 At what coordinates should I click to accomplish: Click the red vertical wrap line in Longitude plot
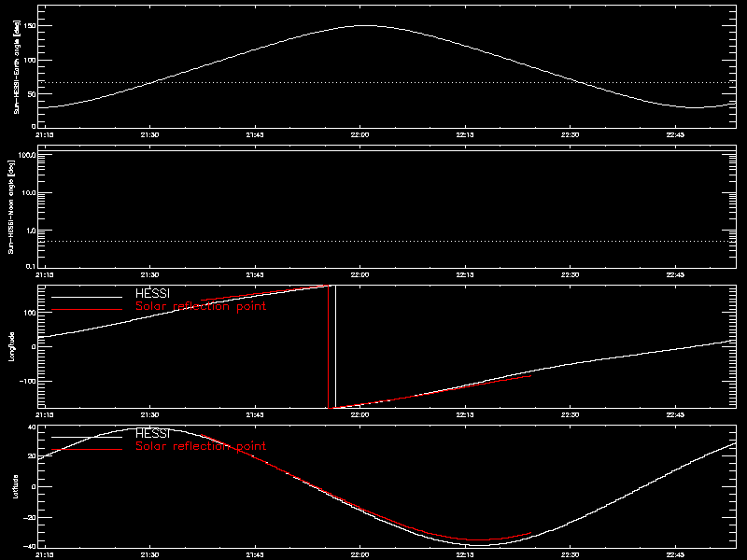tap(329, 346)
